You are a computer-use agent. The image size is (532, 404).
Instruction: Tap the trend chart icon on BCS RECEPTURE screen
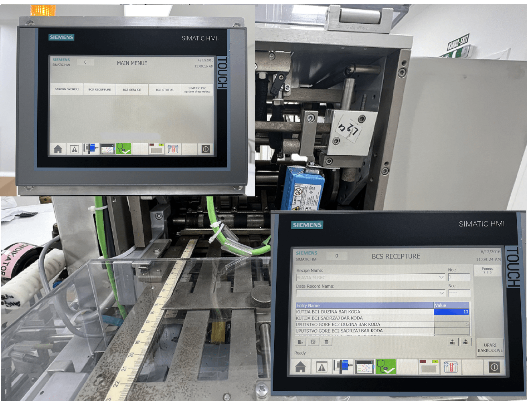pos(364,367)
